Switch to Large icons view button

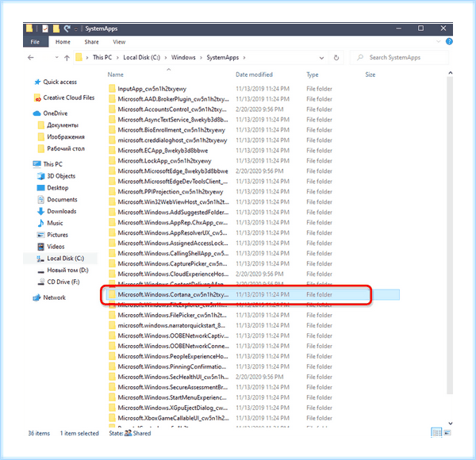pyautogui.click(x=447, y=433)
